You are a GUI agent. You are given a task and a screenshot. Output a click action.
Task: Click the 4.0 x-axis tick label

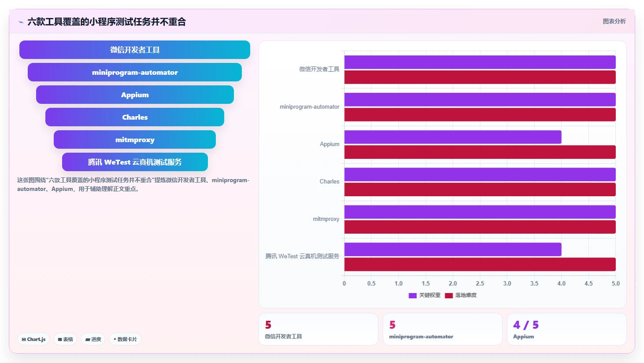tap(562, 283)
